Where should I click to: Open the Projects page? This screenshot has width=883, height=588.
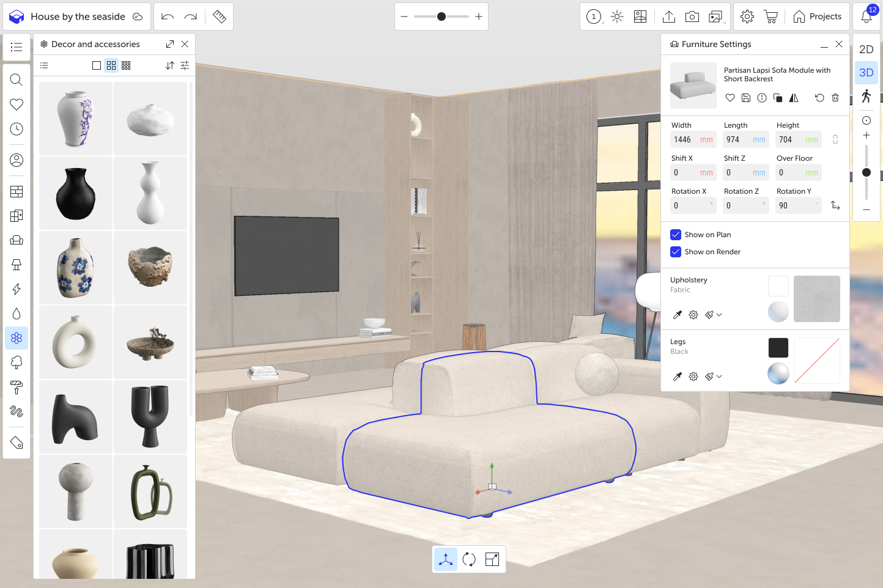tap(818, 17)
